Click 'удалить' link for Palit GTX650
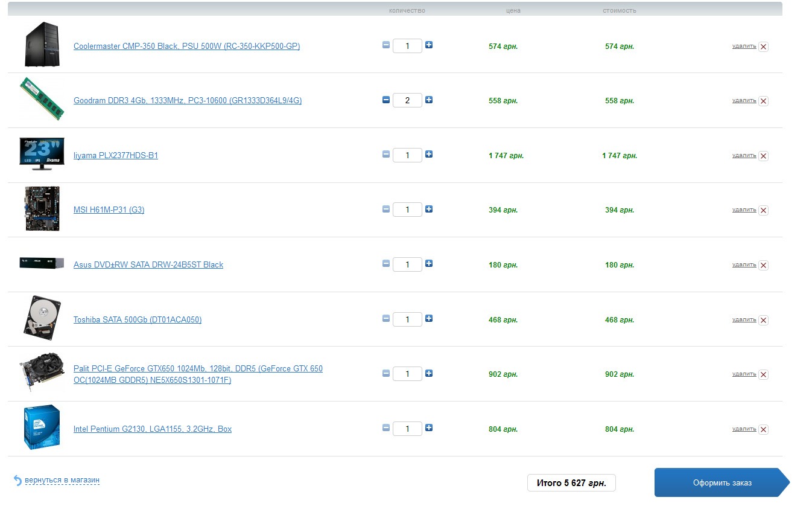The image size is (812, 506). pyautogui.click(x=744, y=374)
